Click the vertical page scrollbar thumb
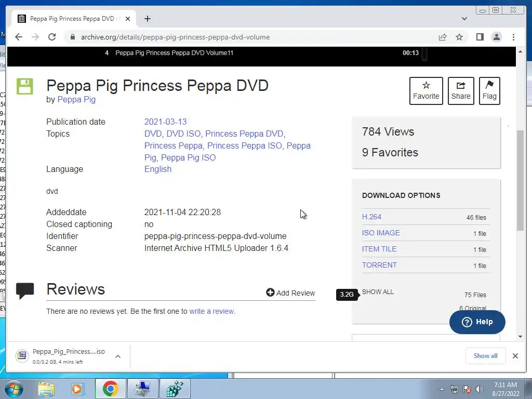532x399 pixels. pyautogui.click(x=521, y=180)
